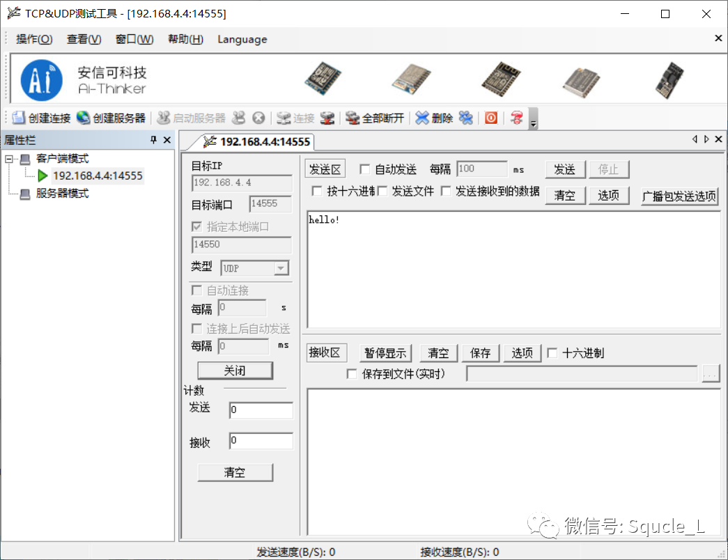
Task: Click the disconnect icon with red X
Action: (327, 118)
